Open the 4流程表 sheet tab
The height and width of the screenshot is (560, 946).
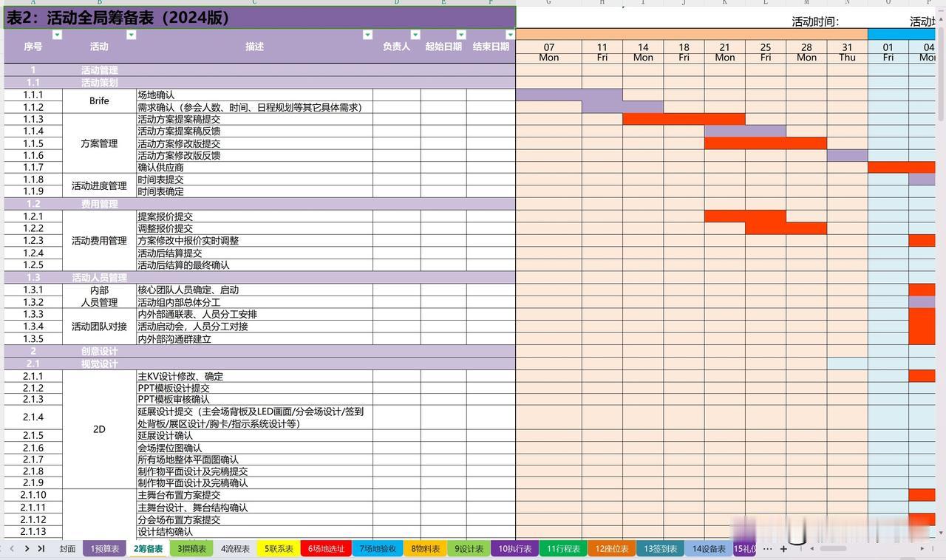click(235, 549)
